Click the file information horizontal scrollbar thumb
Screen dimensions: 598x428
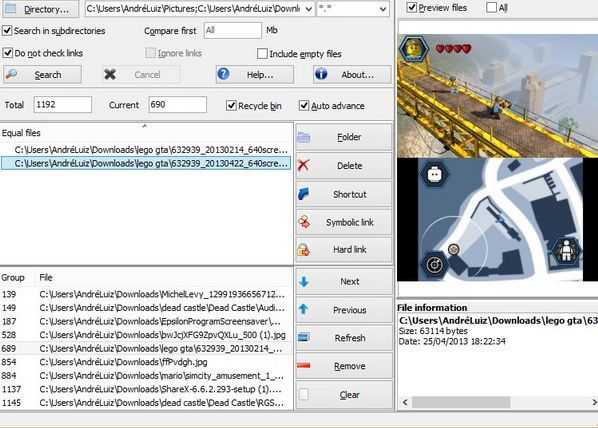click(x=461, y=402)
